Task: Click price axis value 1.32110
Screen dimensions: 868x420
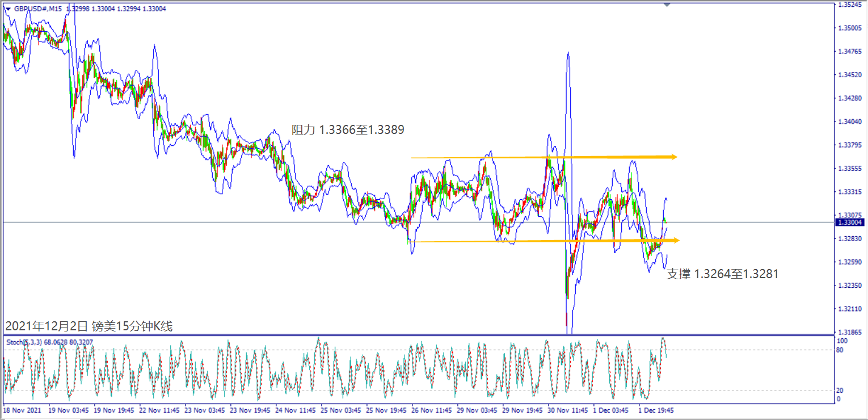Action: (x=850, y=309)
